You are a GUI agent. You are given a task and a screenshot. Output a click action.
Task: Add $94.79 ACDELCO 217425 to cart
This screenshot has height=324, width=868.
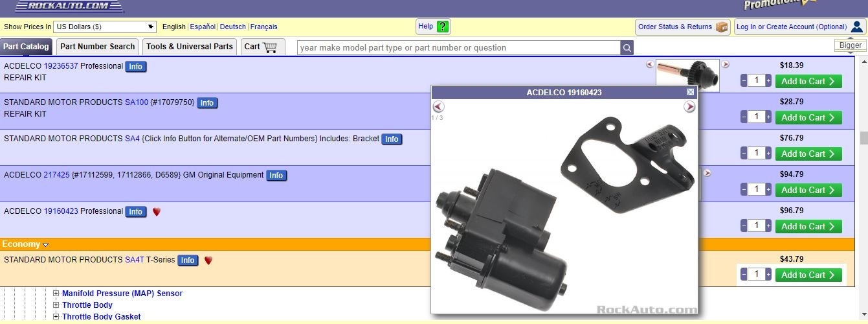pos(808,190)
